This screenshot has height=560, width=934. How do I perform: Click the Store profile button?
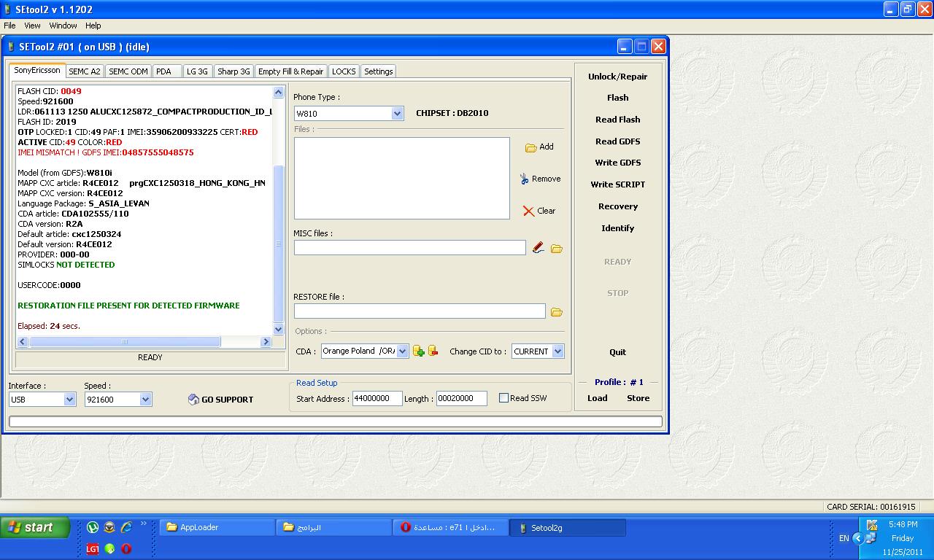point(638,398)
